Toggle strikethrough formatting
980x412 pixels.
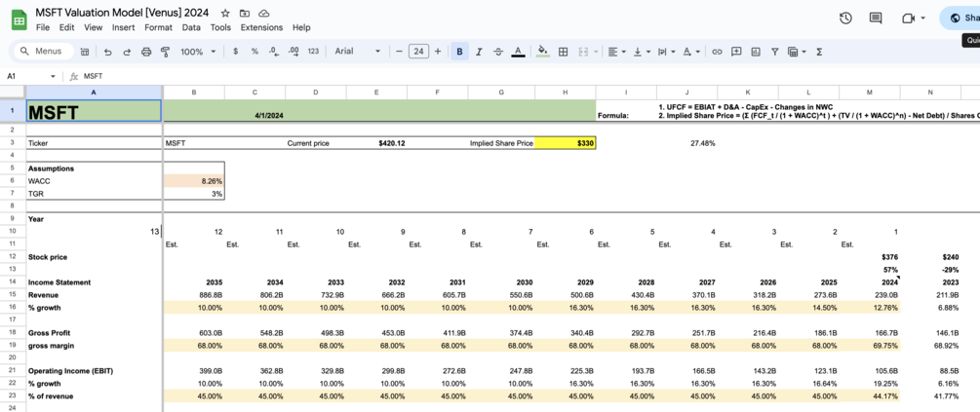(498, 52)
